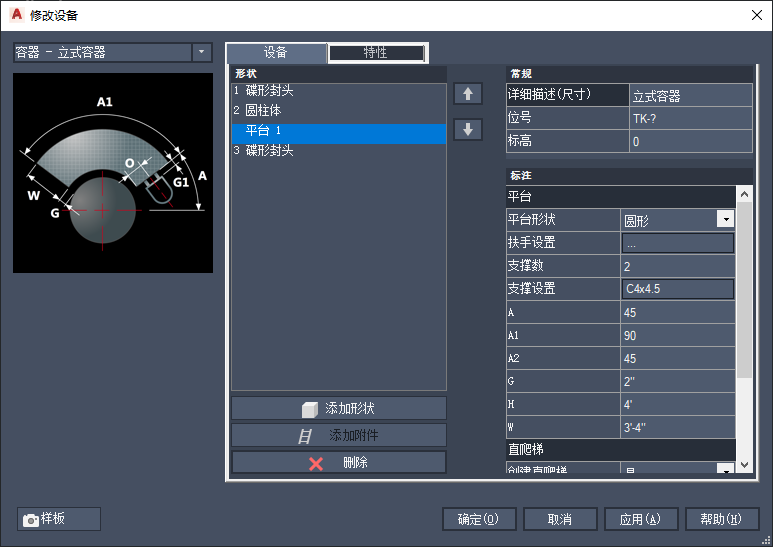Open the 平台形状 圆形 dropdown
This screenshot has width=773, height=547.
click(x=726, y=219)
